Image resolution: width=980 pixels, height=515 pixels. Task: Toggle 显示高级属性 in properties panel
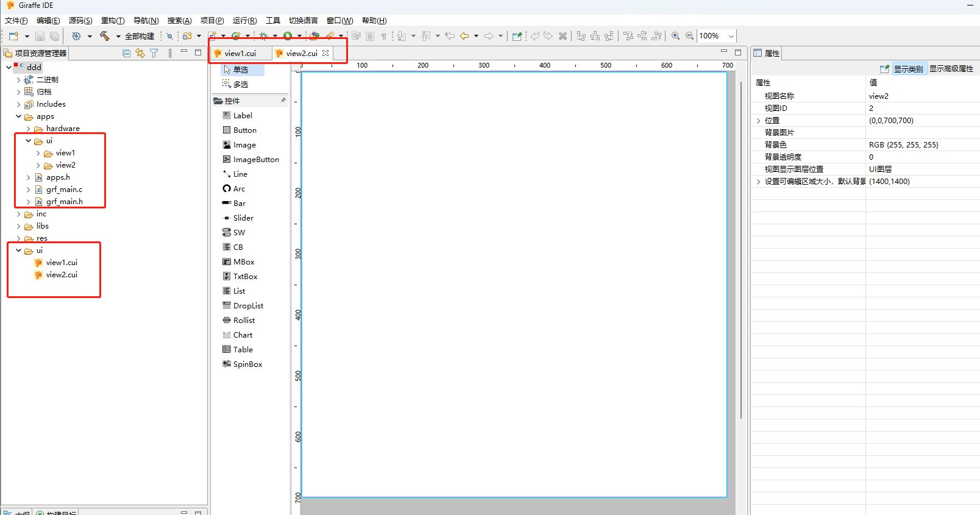pyautogui.click(x=951, y=69)
